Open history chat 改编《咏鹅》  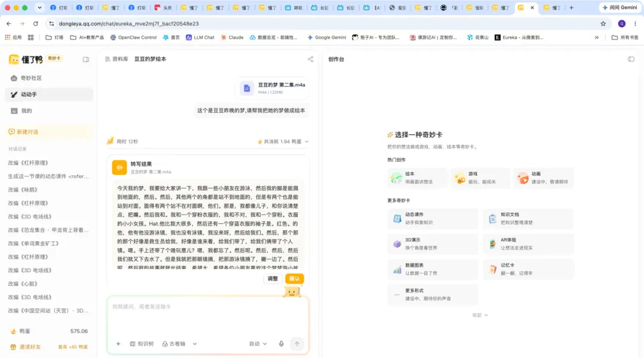pos(23,190)
